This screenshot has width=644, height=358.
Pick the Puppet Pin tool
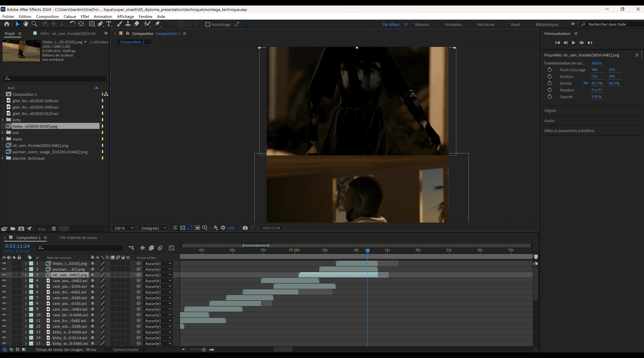coord(157,24)
